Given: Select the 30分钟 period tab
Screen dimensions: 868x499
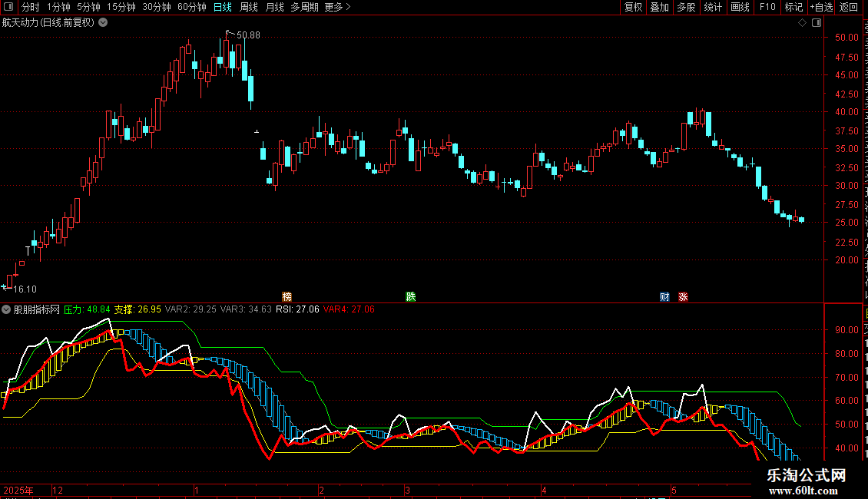Looking at the screenshot, I should pyautogui.click(x=157, y=7).
